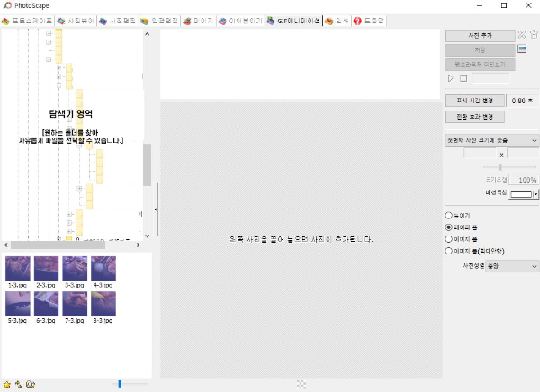540x392 pixels.
Task: Click the folder-and-magnifier icon at bottom left
Action: (x=31, y=384)
